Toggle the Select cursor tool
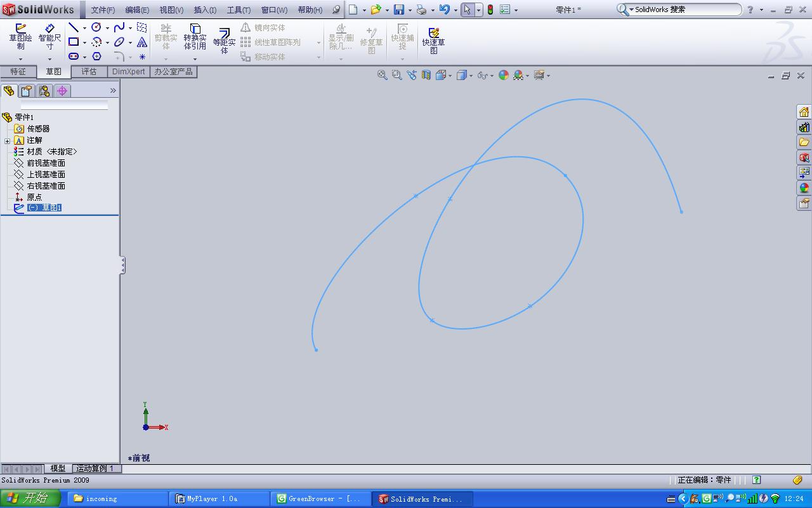This screenshot has width=812, height=508. coord(468,10)
